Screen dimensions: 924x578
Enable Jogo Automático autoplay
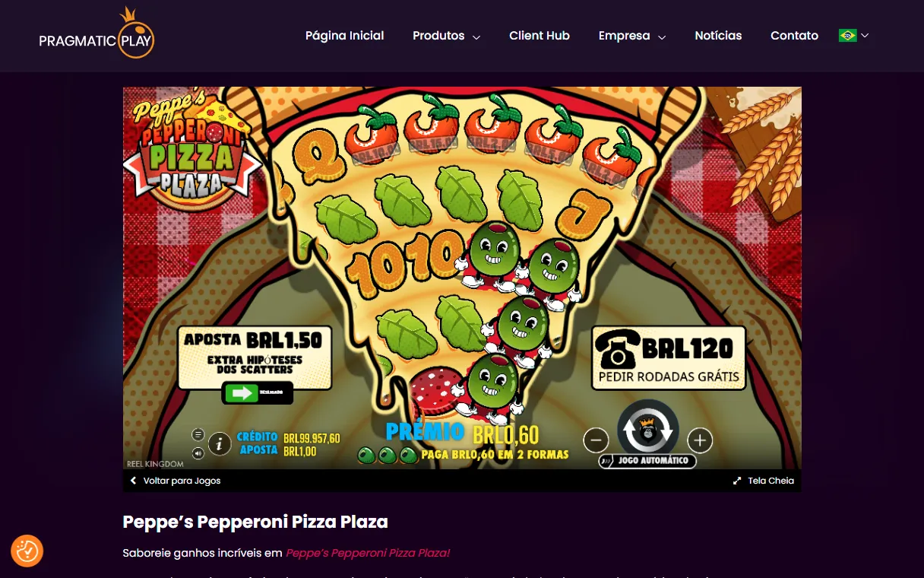[647, 461]
